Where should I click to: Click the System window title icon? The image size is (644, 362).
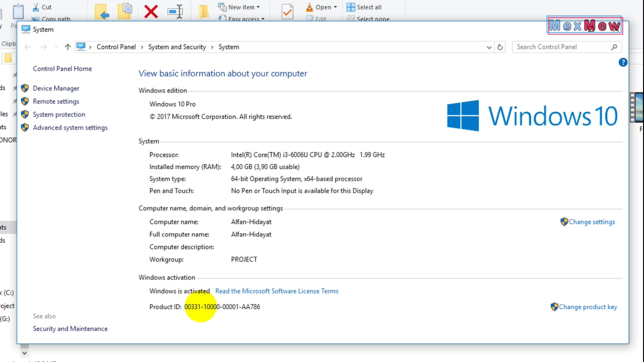[25, 29]
